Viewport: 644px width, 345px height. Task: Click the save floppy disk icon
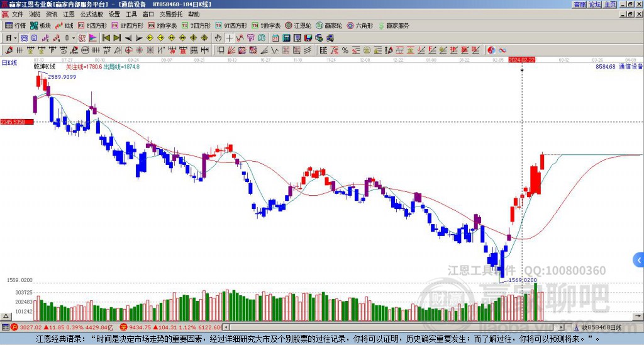pyautogui.click(x=308, y=38)
